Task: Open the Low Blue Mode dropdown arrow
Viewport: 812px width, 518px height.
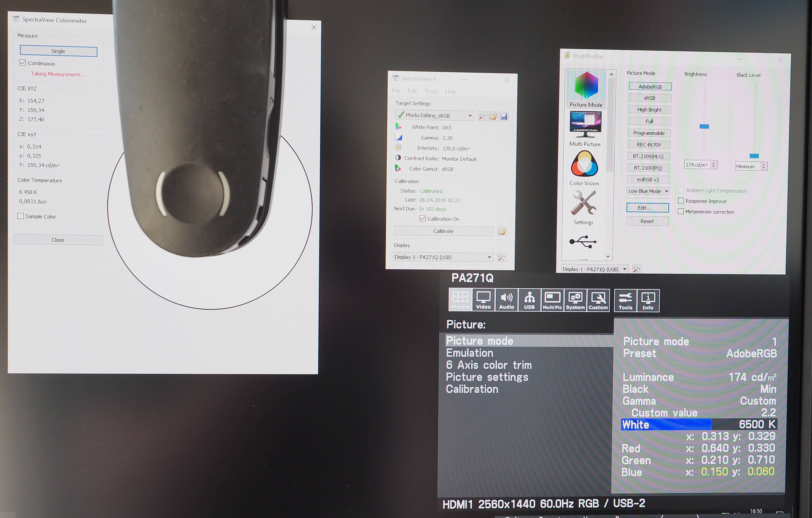Action: 666,191
